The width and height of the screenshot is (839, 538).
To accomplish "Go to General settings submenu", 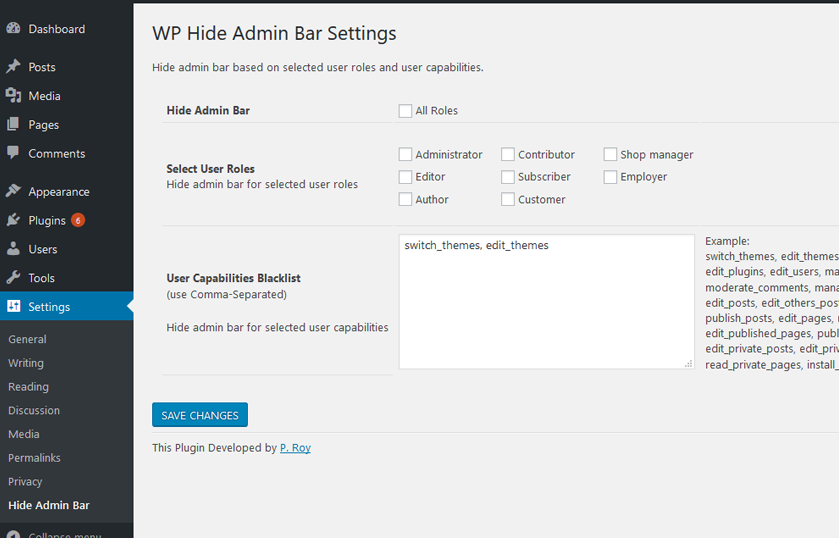I will (x=27, y=339).
